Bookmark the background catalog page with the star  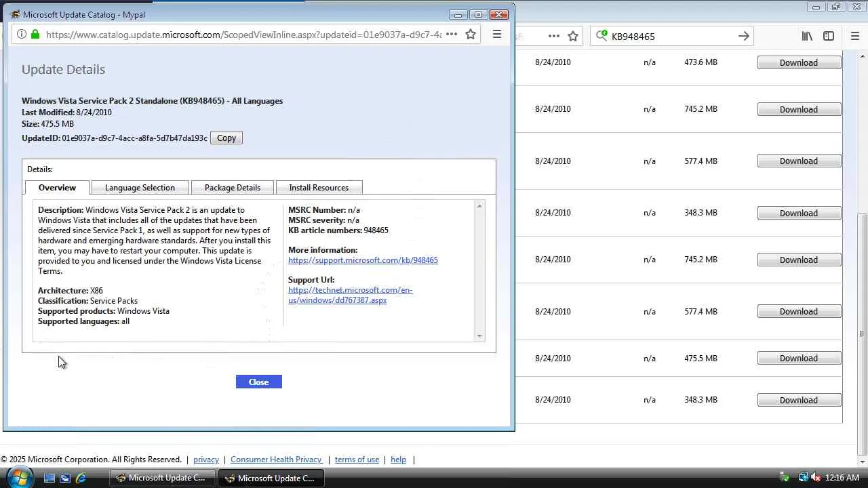573,37
